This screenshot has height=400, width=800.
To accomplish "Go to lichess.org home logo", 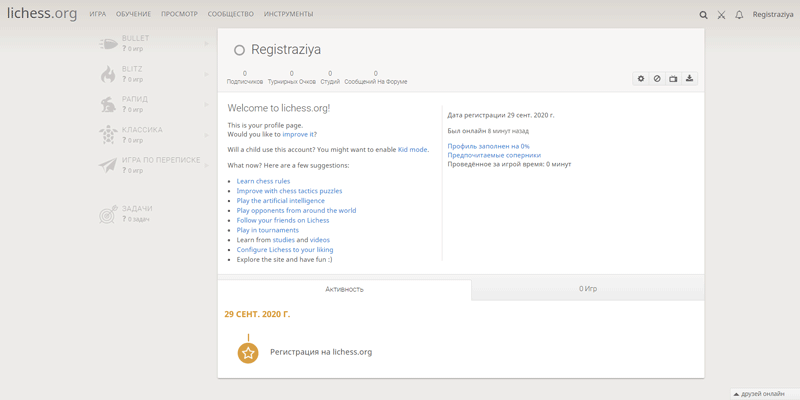I will (42, 14).
